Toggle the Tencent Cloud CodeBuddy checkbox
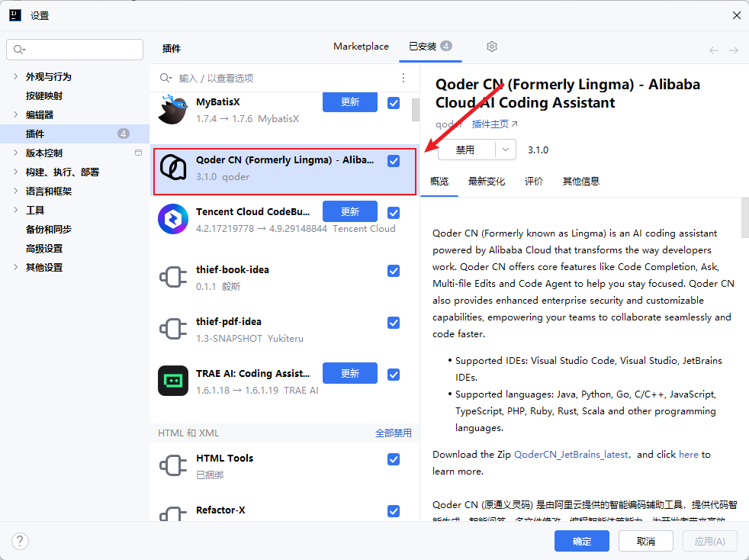The height and width of the screenshot is (560, 749). click(x=394, y=213)
